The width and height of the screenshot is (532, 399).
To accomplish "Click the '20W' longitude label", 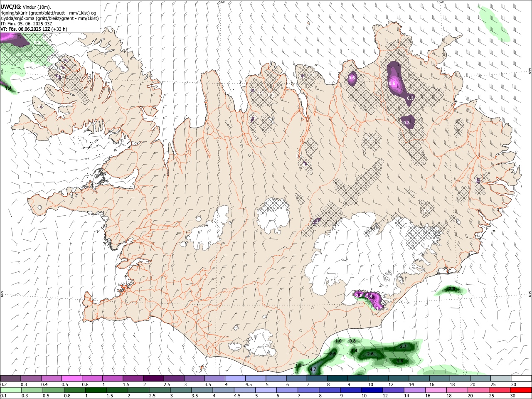I will tap(222, 2).
